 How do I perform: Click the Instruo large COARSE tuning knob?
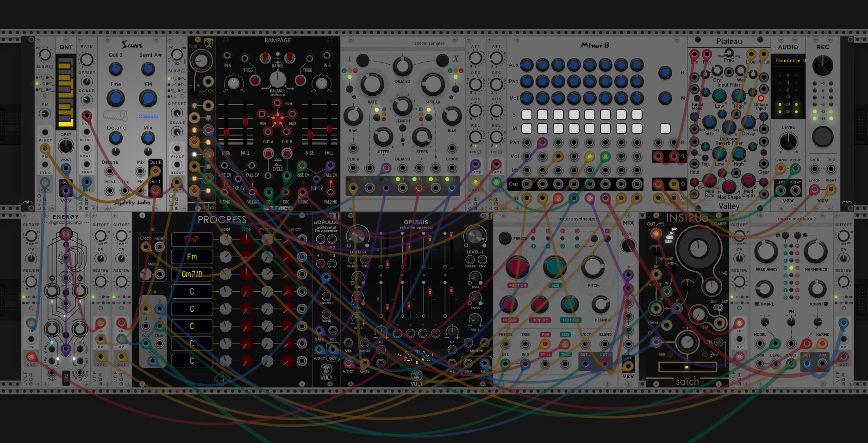(x=698, y=248)
